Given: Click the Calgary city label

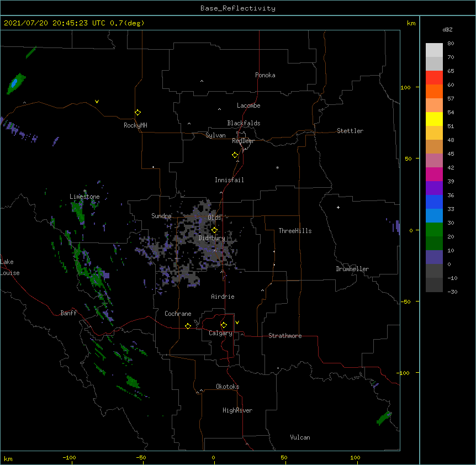Looking at the screenshot, I should pos(220,333).
